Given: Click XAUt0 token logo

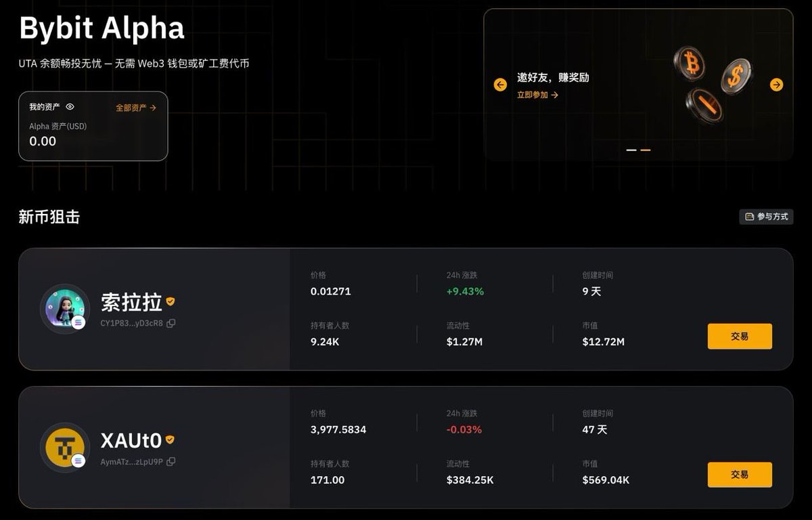Looking at the screenshot, I should point(64,446).
